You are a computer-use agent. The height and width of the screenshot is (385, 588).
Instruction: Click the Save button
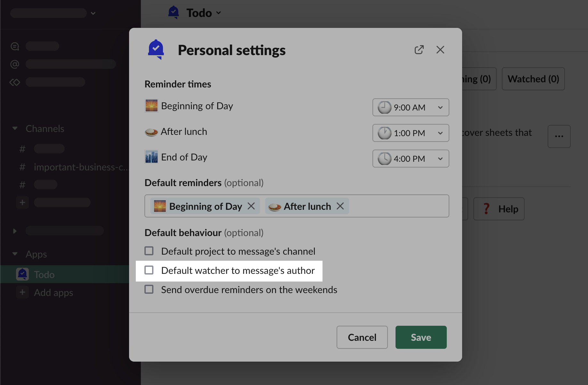(x=421, y=337)
